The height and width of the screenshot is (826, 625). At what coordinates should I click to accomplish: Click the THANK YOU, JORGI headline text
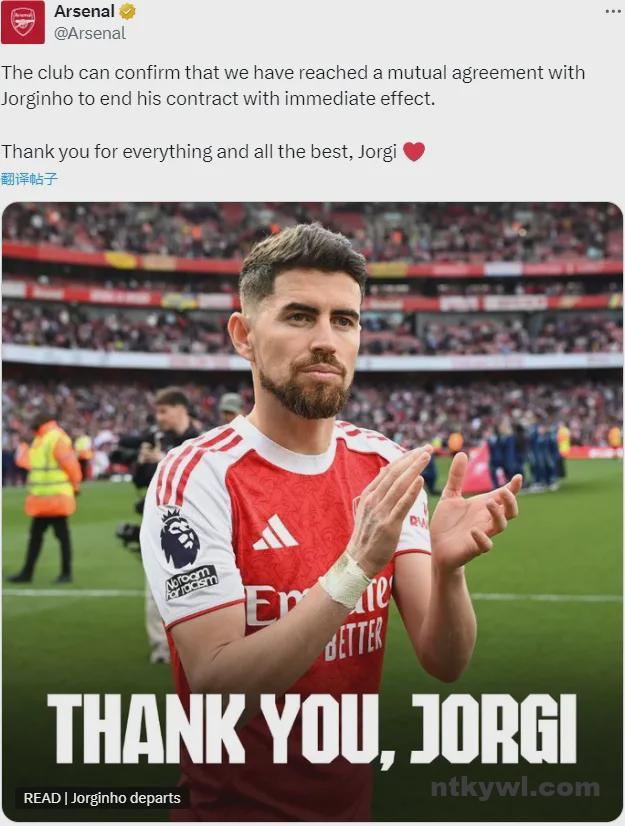(x=312, y=730)
